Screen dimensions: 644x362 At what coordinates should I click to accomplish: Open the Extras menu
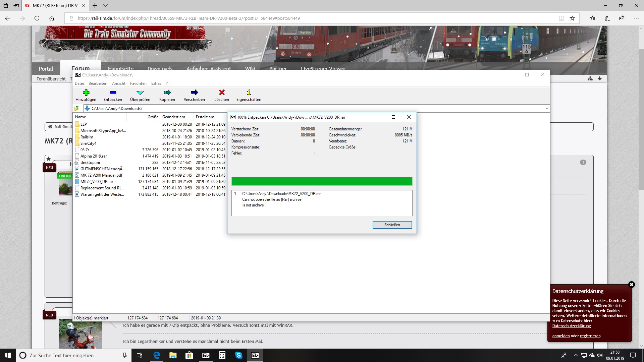coord(156,83)
